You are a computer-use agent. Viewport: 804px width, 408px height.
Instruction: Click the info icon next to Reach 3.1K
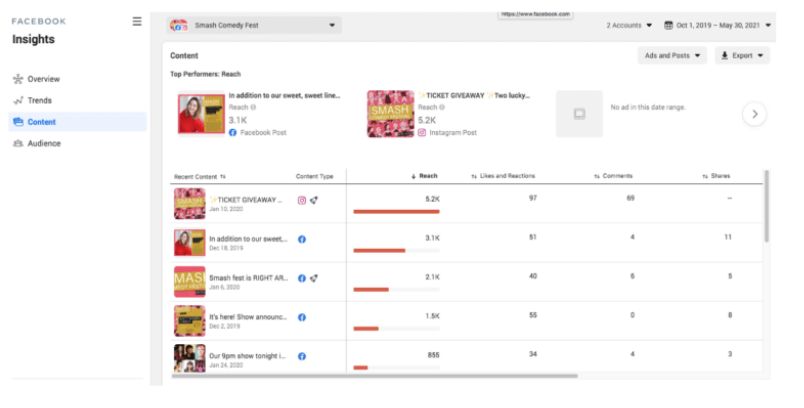point(253,107)
